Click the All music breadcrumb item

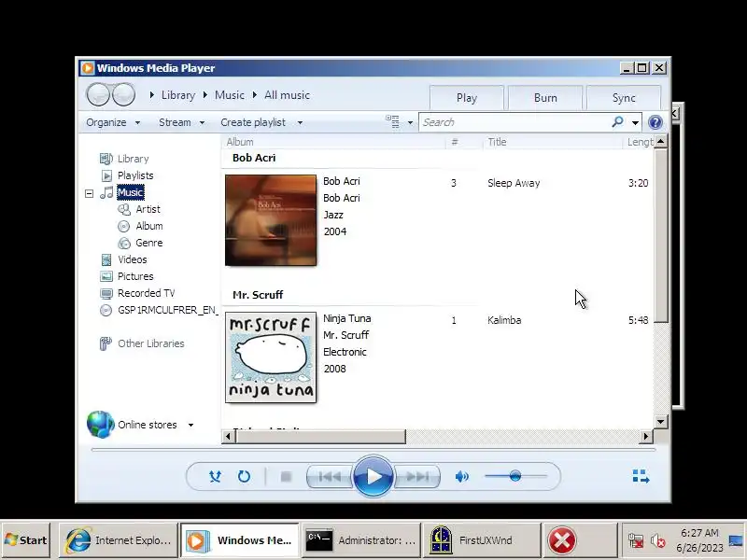pyautogui.click(x=287, y=95)
